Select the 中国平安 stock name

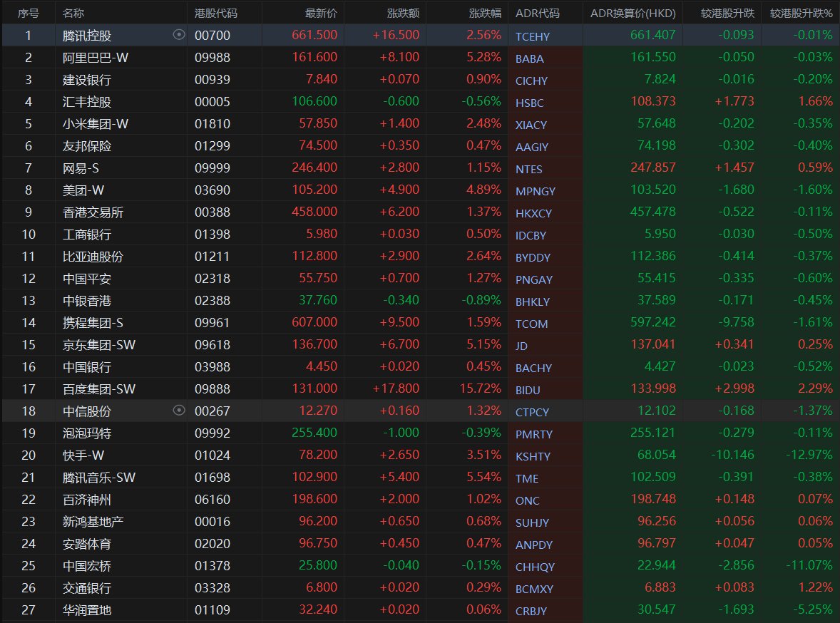point(87,278)
